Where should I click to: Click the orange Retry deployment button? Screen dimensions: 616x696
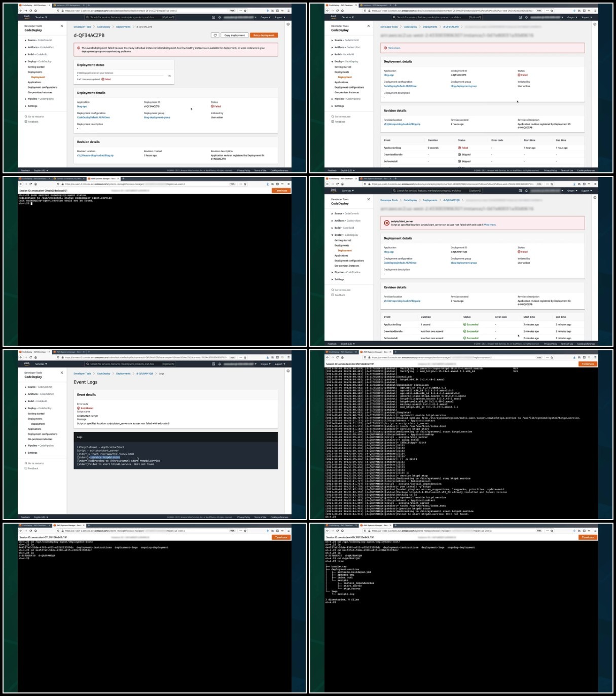point(264,35)
